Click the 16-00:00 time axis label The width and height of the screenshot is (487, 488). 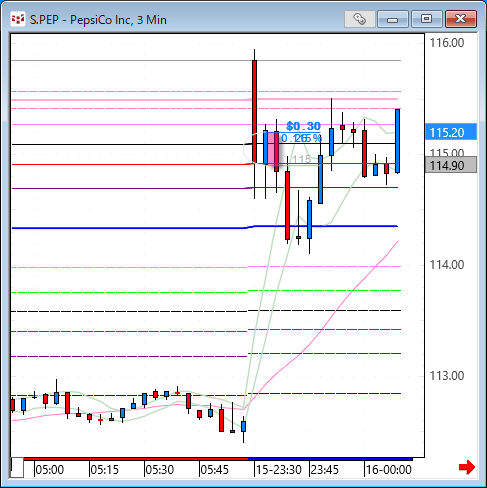(x=389, y=470)
